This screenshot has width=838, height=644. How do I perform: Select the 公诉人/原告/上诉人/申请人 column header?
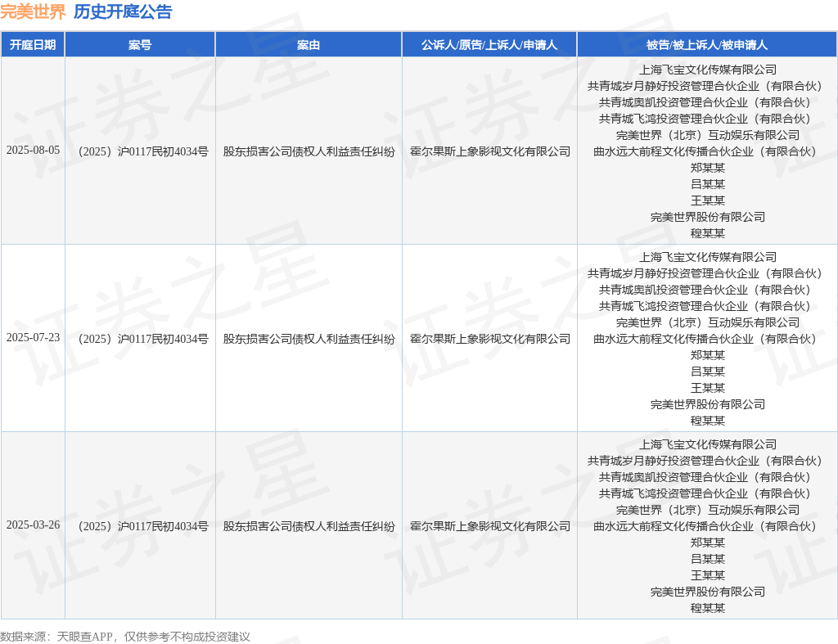tap(489, 44)
